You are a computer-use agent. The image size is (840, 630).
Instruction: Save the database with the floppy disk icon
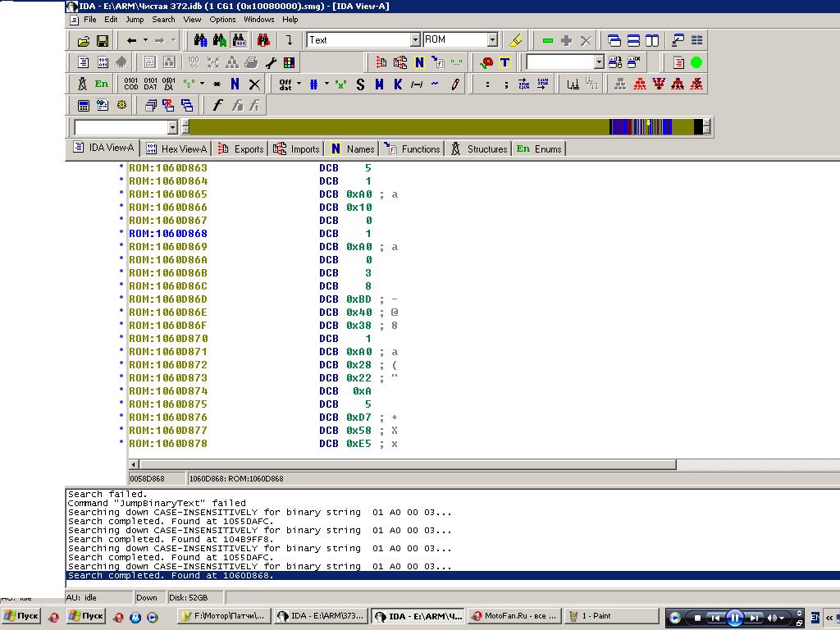[x=103, y=41]
